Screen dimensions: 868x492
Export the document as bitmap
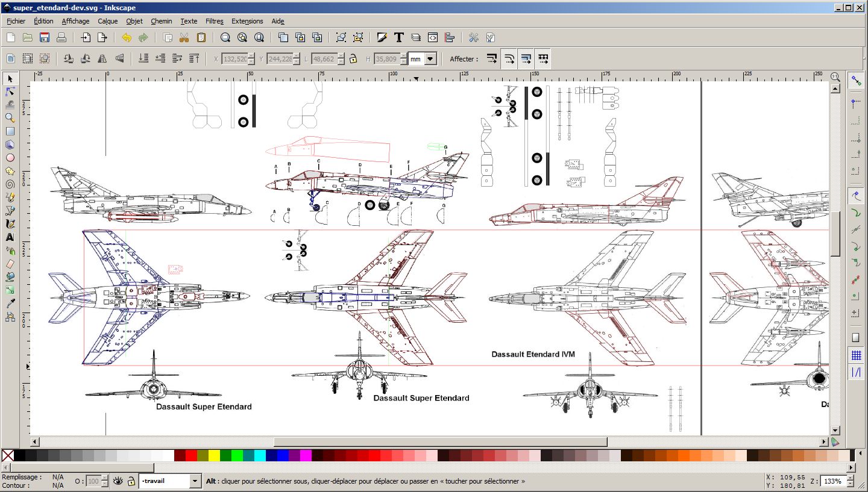pyautogui.click(x=102, y=37)
